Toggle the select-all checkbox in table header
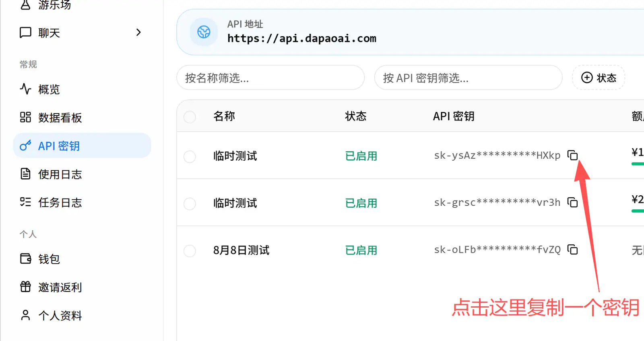This screenshot has height=341, width=644. (x=190, y=117)
